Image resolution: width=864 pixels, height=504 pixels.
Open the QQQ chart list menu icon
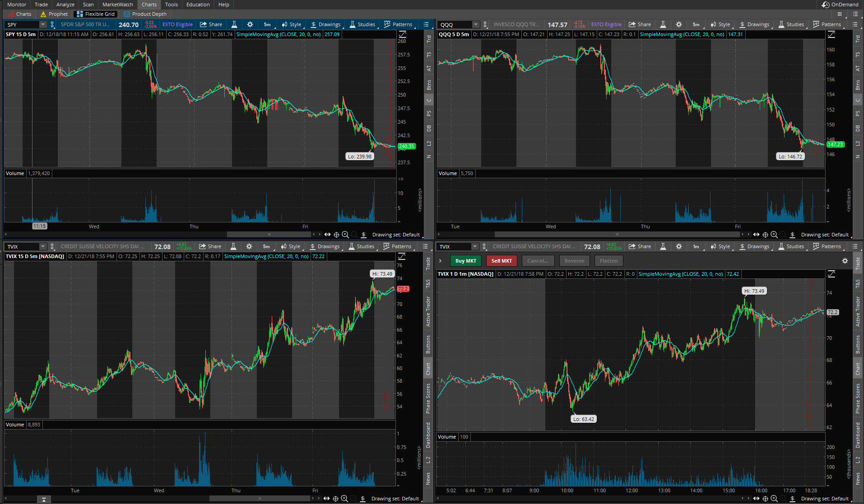pos(855,24)
